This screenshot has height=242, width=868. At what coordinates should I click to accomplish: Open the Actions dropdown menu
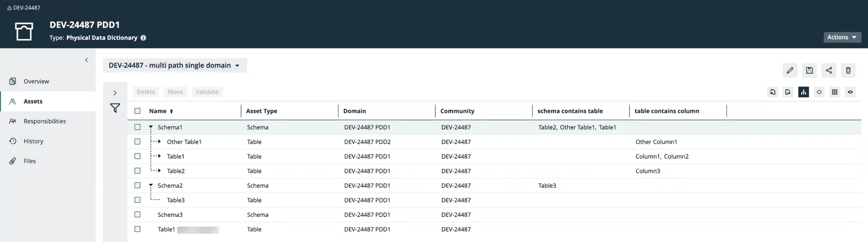click(842, 37)
